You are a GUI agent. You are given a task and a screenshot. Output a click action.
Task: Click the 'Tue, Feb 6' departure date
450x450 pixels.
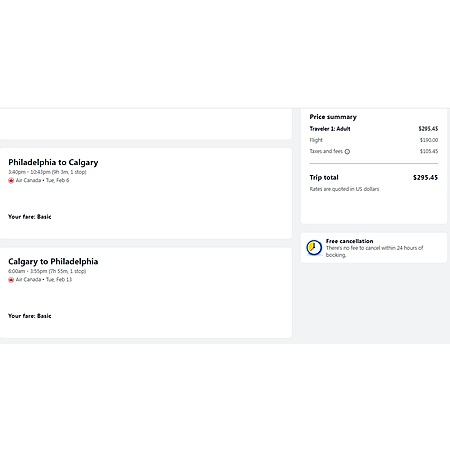coord(57,180)
